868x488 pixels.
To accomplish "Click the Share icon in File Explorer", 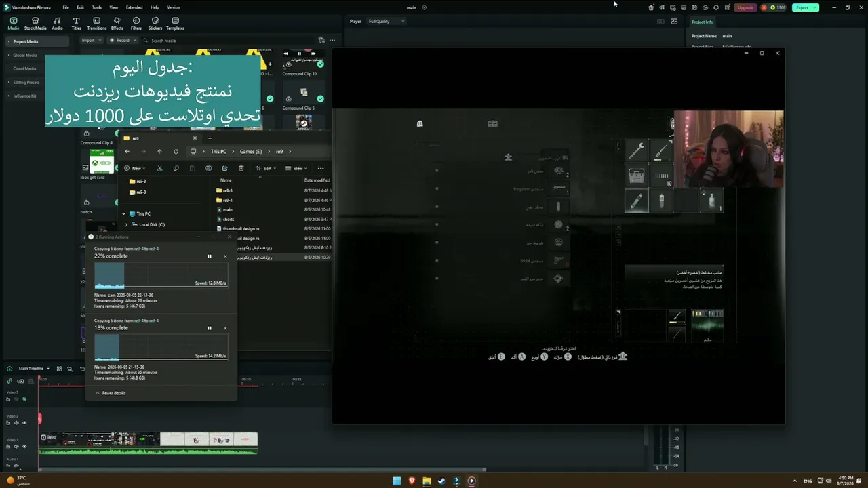I will 224,168.
